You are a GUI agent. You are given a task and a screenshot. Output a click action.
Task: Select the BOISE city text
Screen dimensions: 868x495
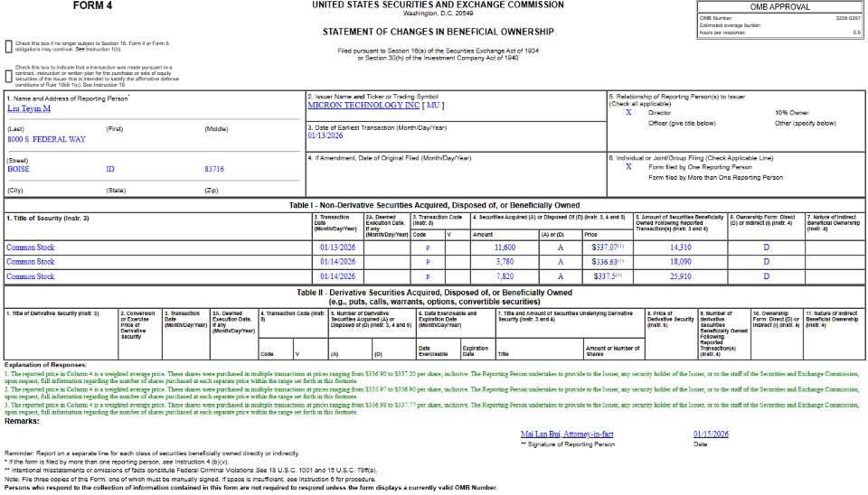pos(18,169)
